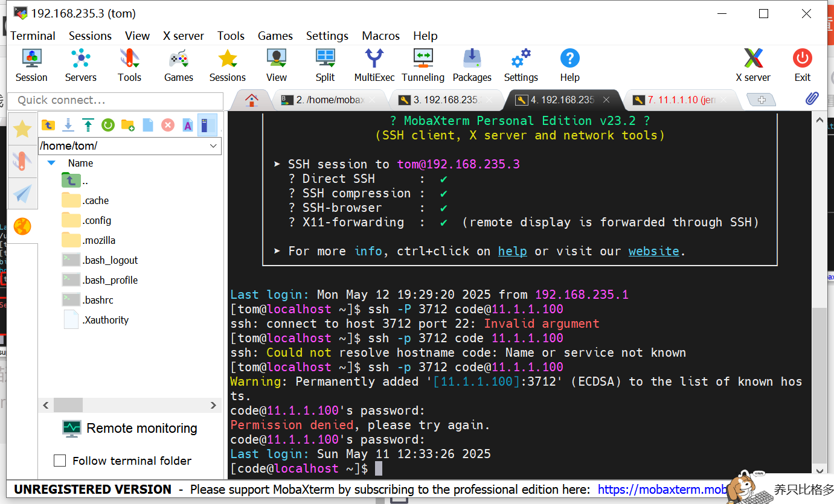The height and width of the screenshot is (504, 834).
Task: Click the Remote monitoring button
Action: coord(130,429)
